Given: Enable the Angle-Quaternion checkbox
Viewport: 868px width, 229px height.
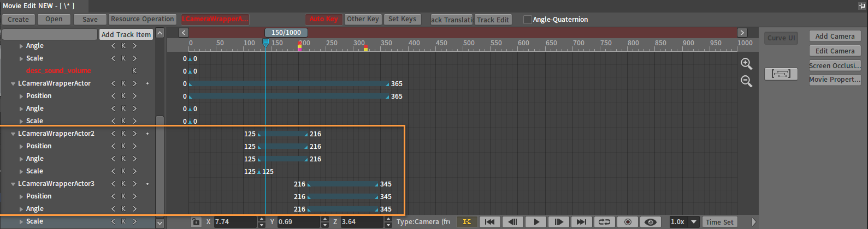Looking at the screenshot, I should (527, 20).
